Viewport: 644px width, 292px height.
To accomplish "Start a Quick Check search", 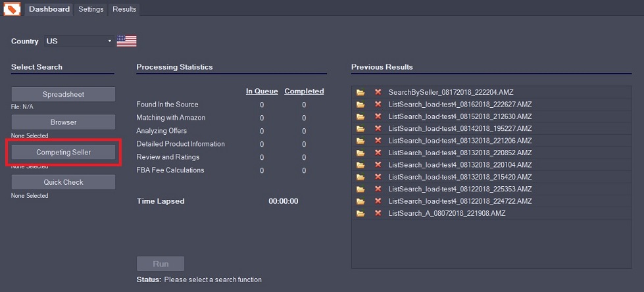I will pyautogui.click(x=63, y=182).
